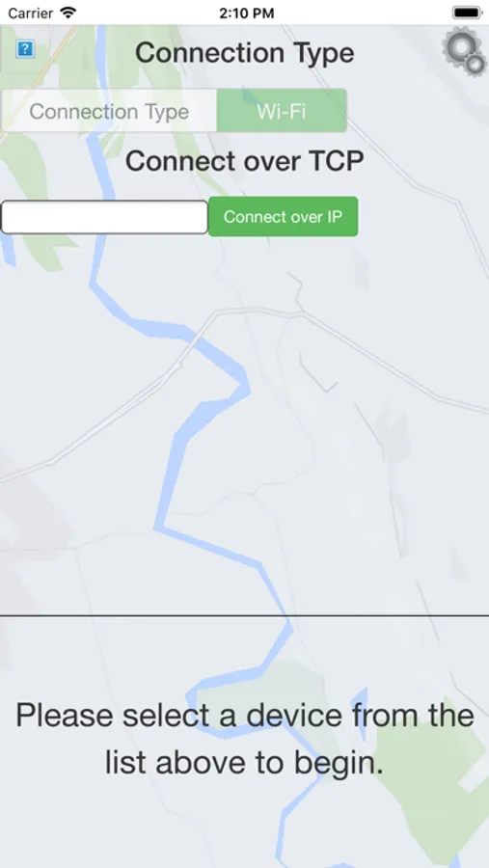This screenshot has width=489, height=868.
Task: Open settings with the gears icon
Action: click(464, 51)
